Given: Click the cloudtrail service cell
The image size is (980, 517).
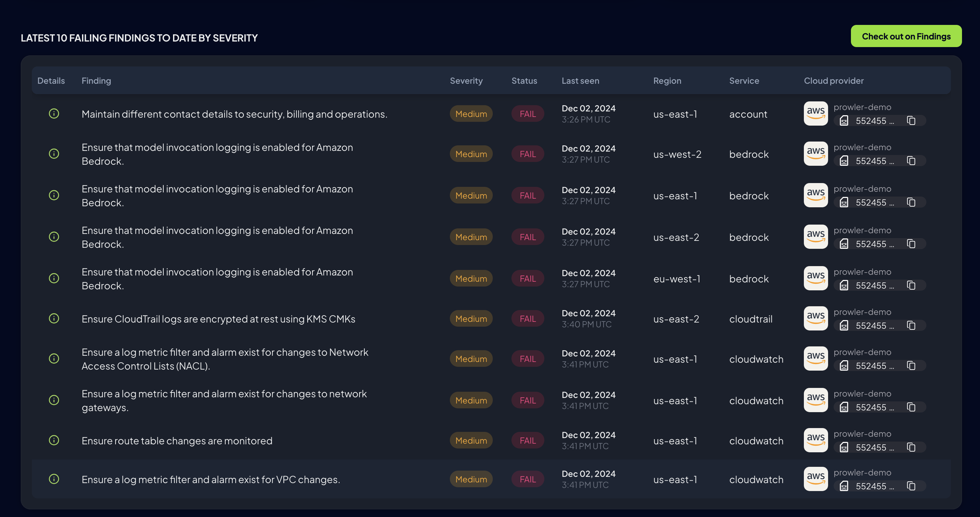Looking at the screenshot, I should pyautogui.click(x=751, y=319).
